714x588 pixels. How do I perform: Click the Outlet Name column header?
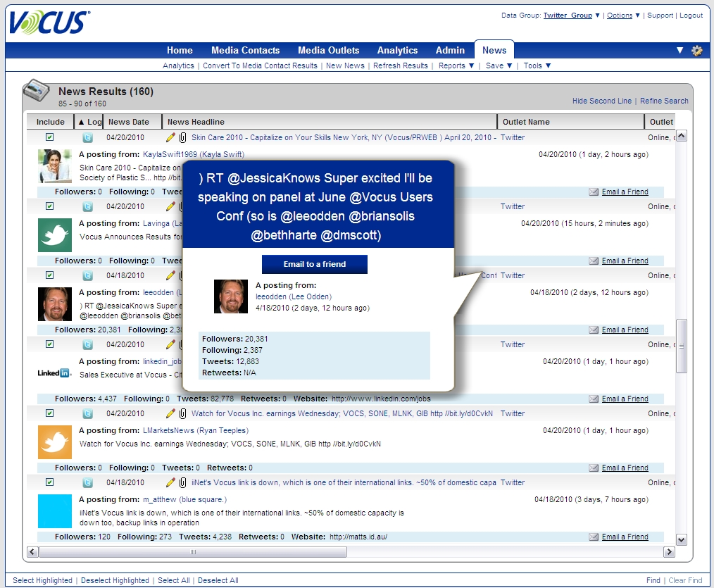tap(571, 122)
